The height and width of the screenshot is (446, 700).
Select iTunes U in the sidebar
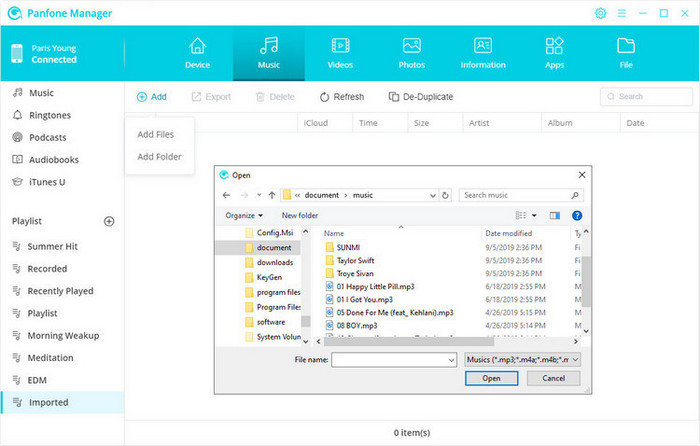point(47,182)
